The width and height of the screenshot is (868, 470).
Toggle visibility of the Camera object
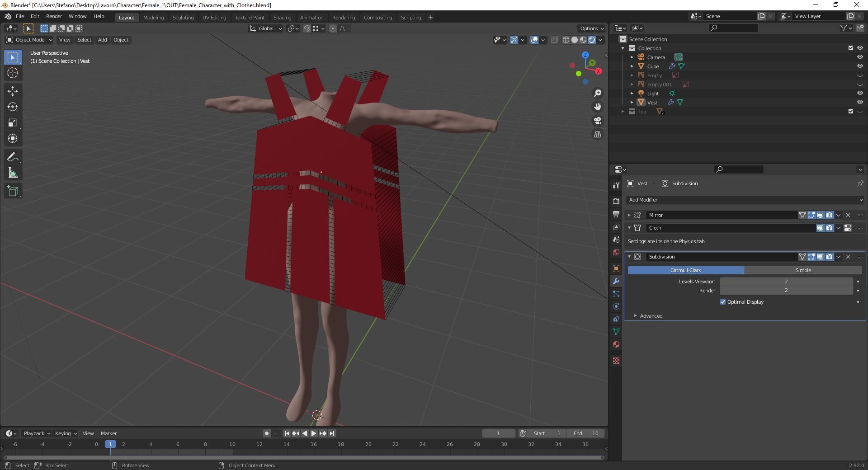coord(859,57)
